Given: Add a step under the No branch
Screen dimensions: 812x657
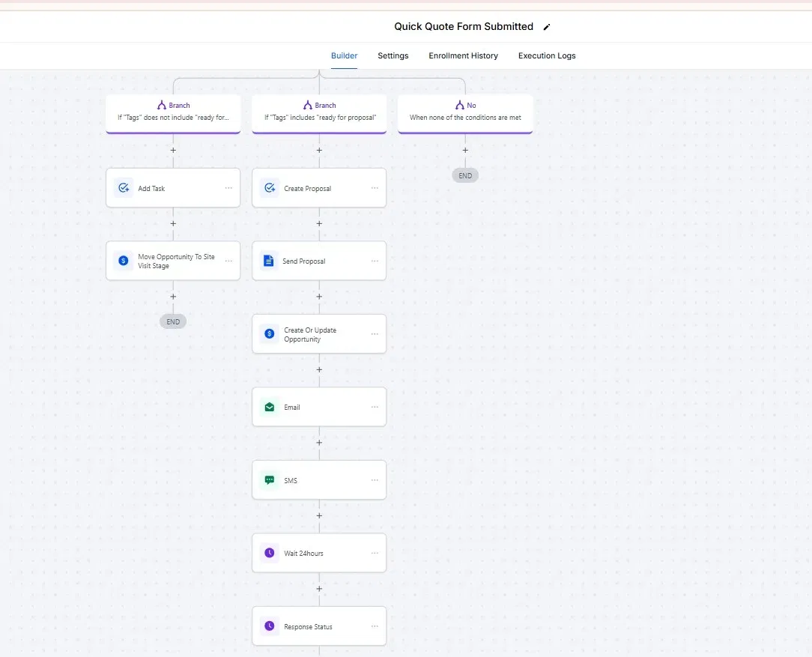Looking at the screenshot, I should [465, 150].
